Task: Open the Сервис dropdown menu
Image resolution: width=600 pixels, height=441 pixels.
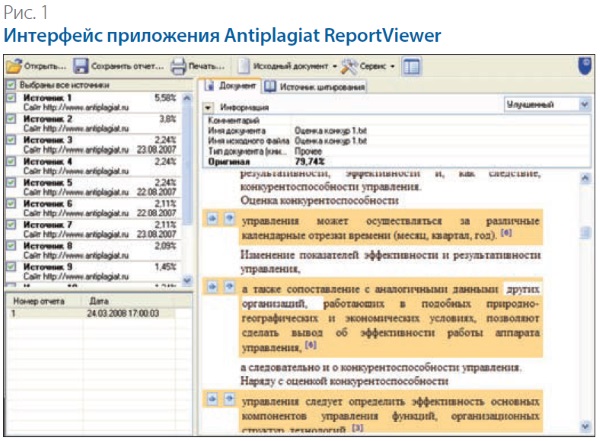Action: pyautogui.click(x=369, y=66)
